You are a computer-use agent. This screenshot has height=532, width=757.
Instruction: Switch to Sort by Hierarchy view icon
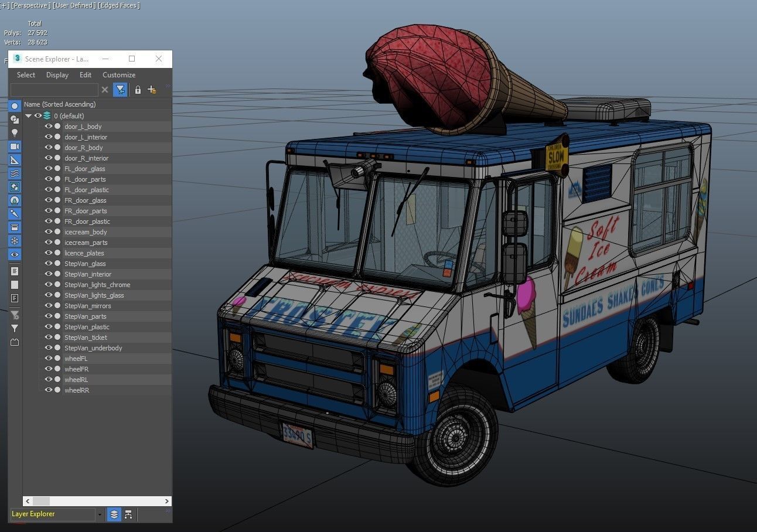tap(128, 514)
